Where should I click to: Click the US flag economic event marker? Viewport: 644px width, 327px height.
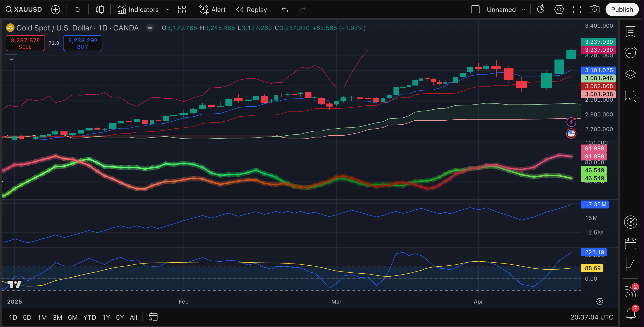571,134
